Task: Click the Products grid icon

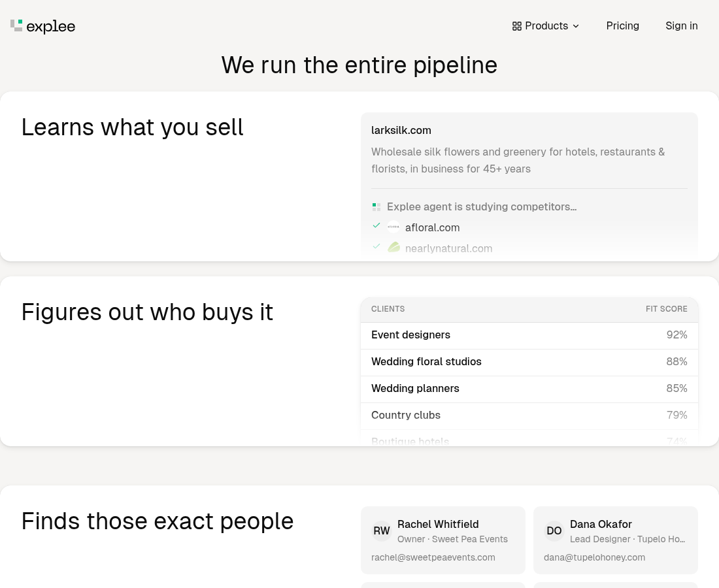Action: (517, 26)
